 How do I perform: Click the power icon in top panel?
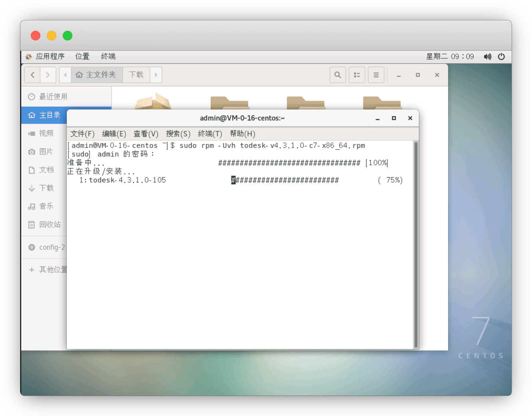501,56
